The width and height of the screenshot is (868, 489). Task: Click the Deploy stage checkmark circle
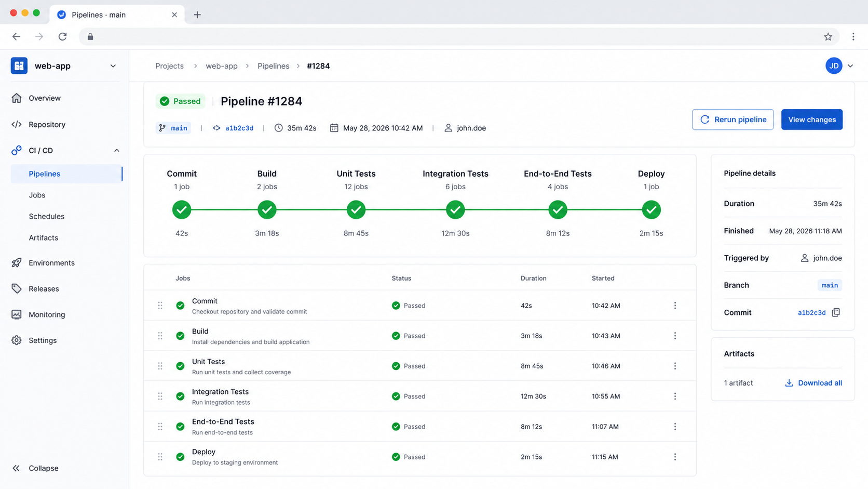(651, 210)
